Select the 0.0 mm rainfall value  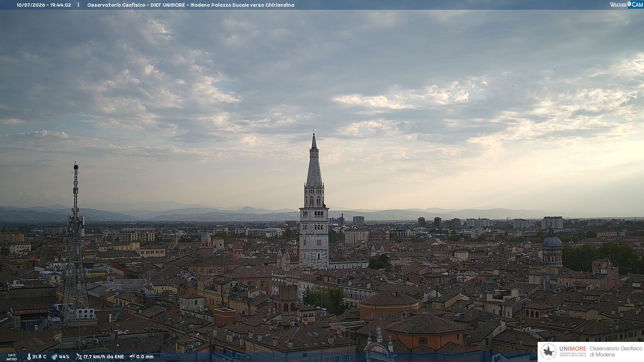[145, 357]
